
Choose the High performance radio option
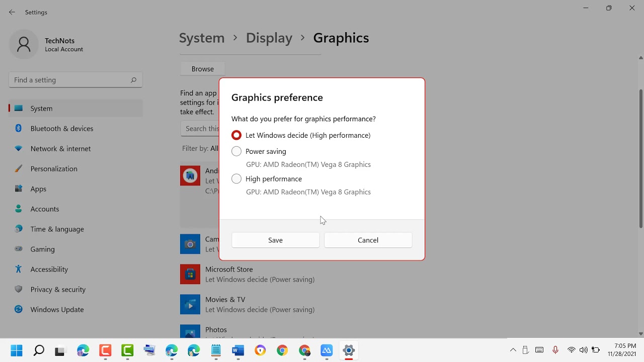(236, 179)
